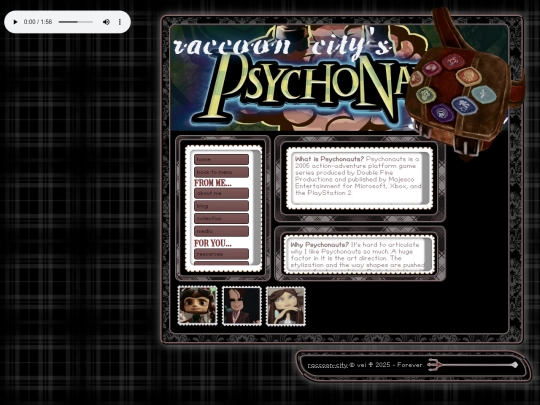This screenshot has height=405, width=540.
Task: Follow the raccoon-city footer link
Action: click(x=328, y=365)
